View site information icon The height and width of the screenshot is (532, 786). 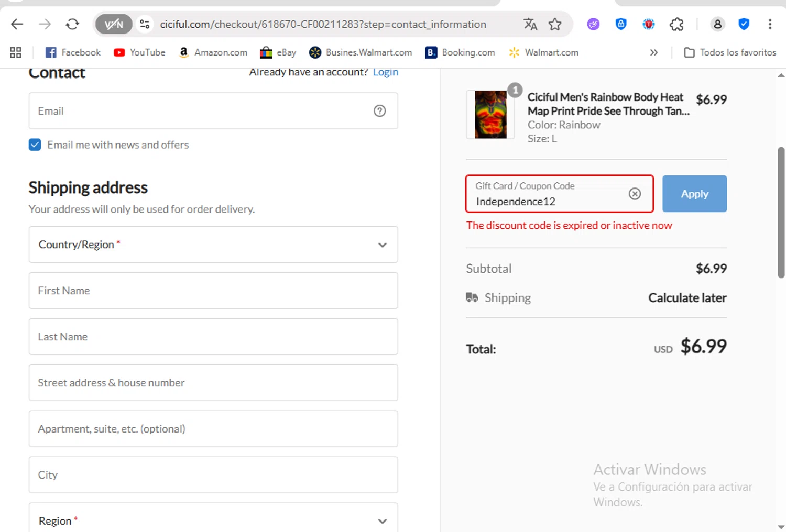click(x=145, y=24)
